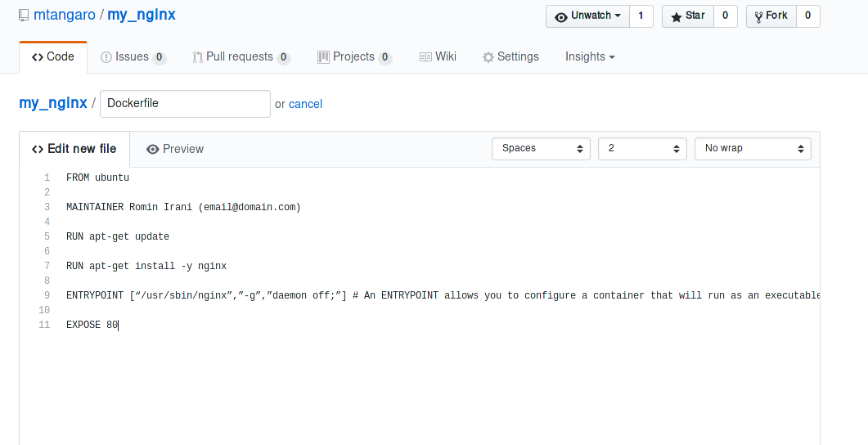Open the my_nginx repository title link

click(x=142, y=15)
